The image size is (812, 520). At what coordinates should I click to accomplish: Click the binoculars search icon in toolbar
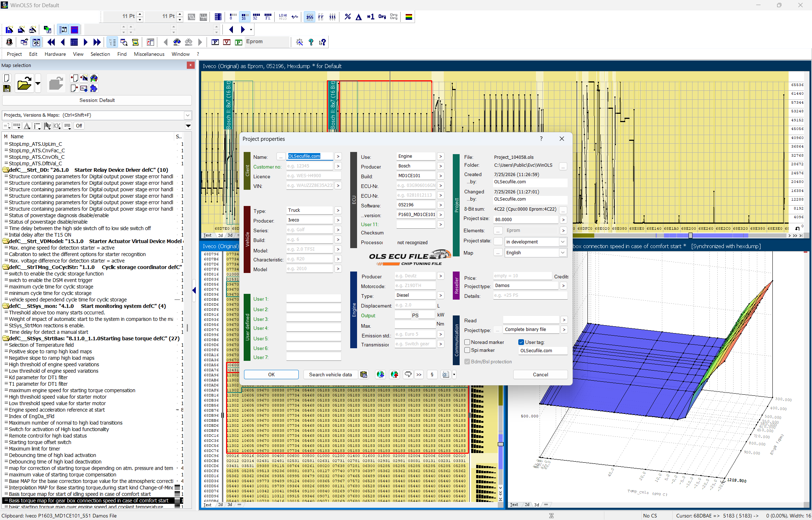[177, 42]
